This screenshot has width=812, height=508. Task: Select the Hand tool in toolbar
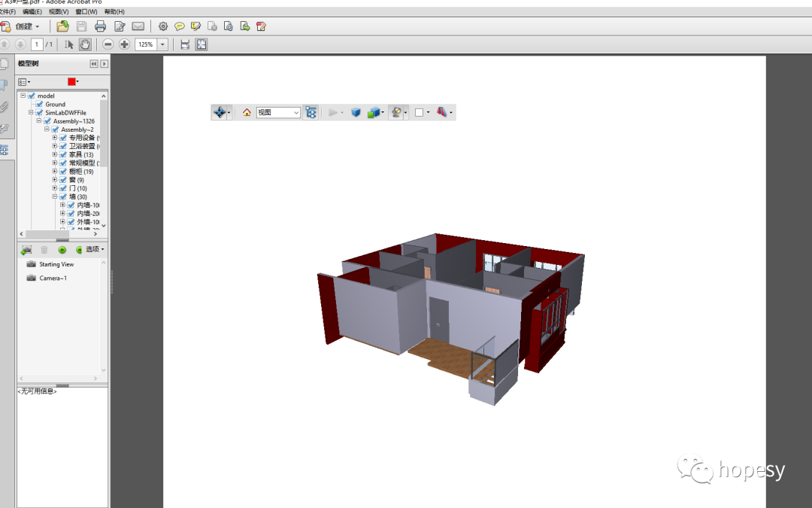coord(85,44)
